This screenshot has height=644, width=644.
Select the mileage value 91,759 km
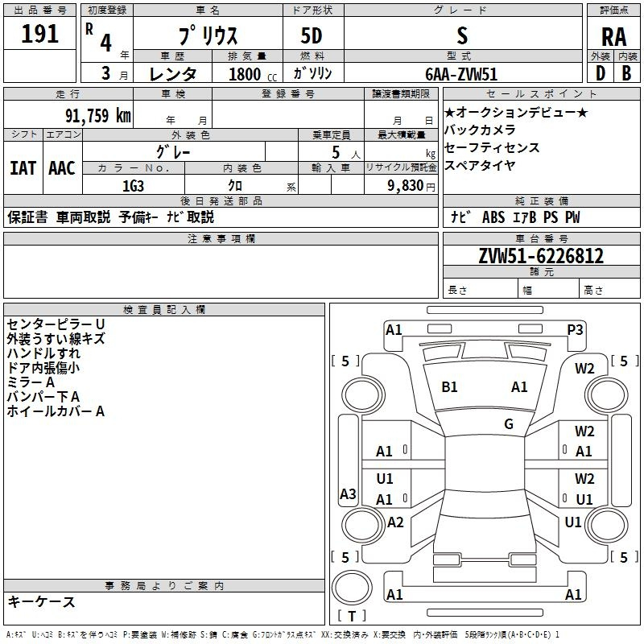94,114
